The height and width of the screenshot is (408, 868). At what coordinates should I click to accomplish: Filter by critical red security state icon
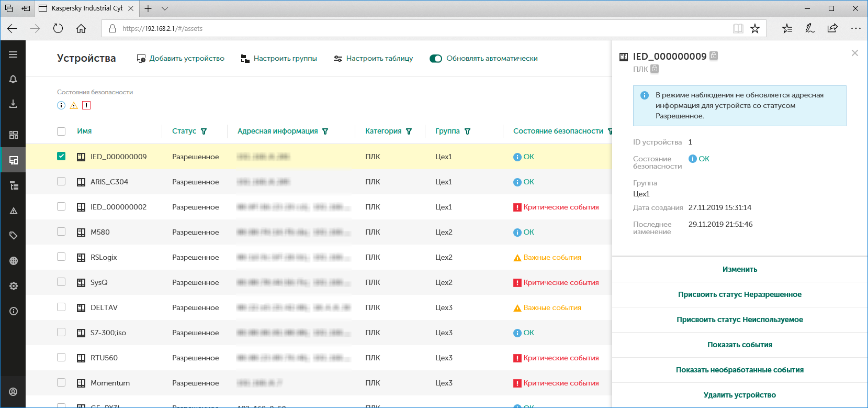coord(86,105)
